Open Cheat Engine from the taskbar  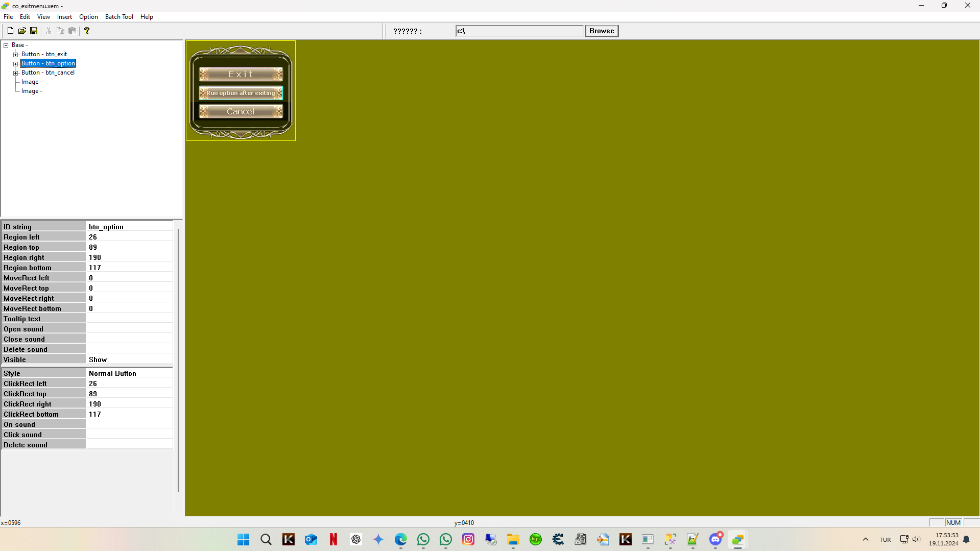click(x=557, y=539)
